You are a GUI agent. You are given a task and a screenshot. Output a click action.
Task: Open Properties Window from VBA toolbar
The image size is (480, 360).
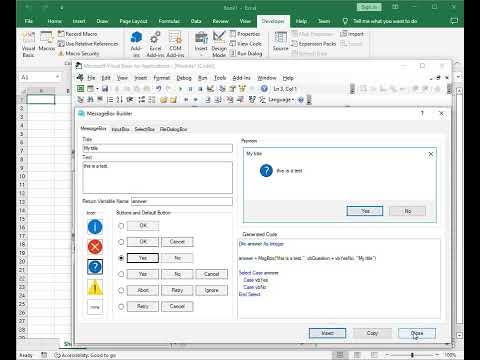[232, 89]
